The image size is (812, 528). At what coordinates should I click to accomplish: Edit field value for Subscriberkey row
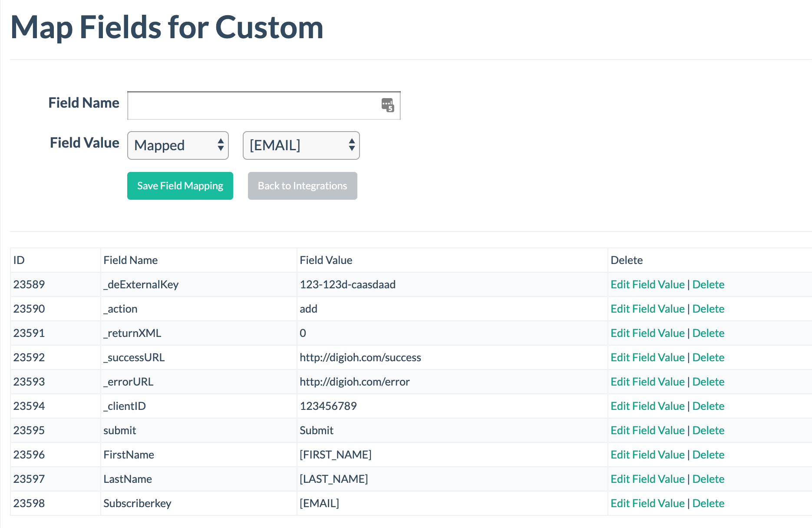coord(647,503)
